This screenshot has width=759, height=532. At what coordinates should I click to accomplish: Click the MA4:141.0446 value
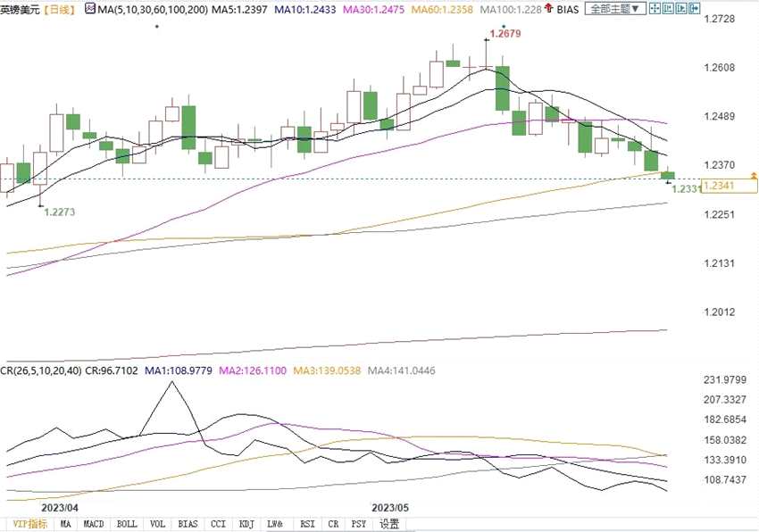pyautogui.click(x=401, y=370)
